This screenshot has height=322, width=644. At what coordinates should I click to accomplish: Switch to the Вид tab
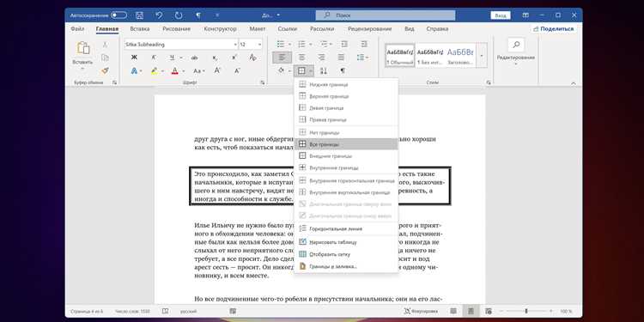pyautogui.click(x=409, y=29)
